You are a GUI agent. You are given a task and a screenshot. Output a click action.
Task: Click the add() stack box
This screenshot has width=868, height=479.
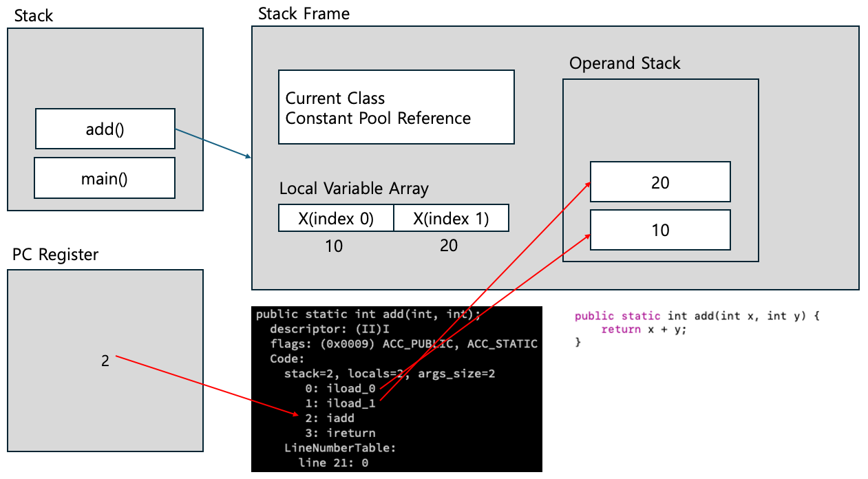[x=105, y=129]
